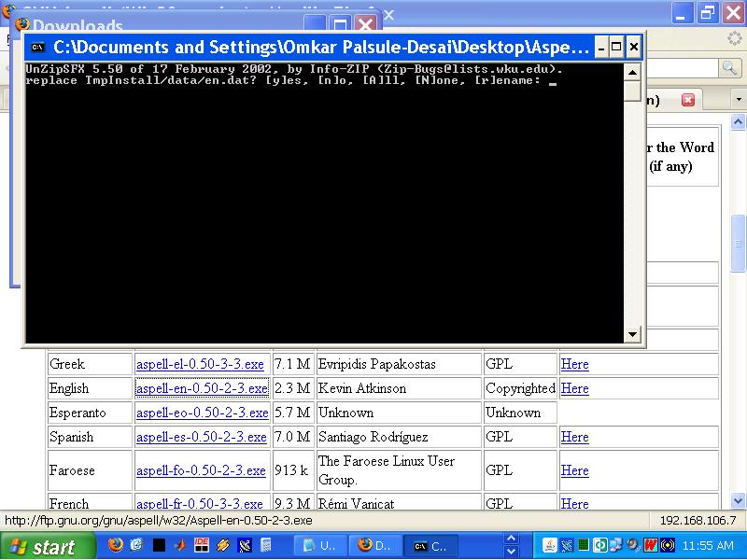Launch MATLAB from the Quick Launch bar
This screenshot has height=560, width=747.
[180, 545]
